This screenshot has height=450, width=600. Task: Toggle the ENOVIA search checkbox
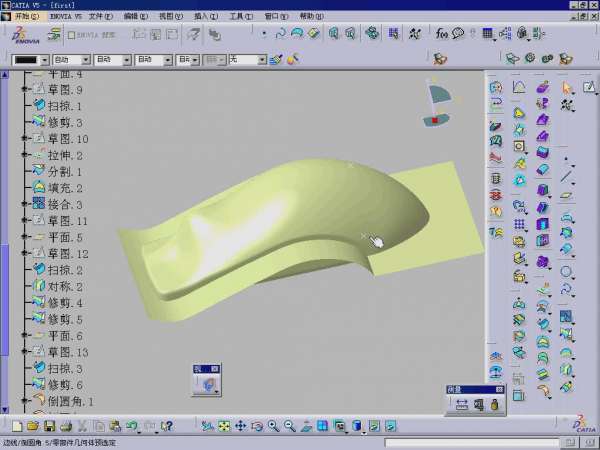72,34
